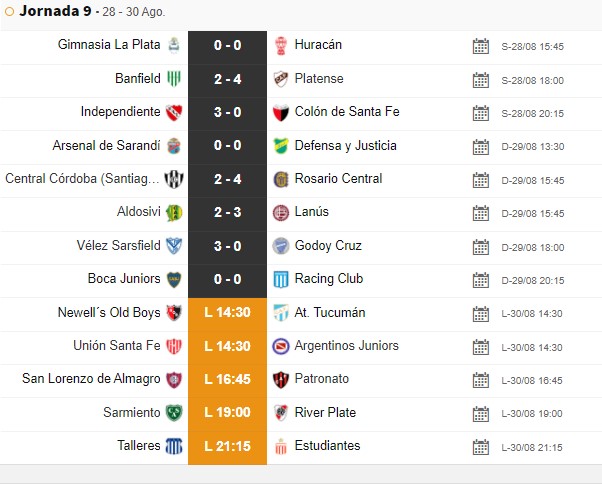Click the Huracán team crest icon
This screenshot has height=484, width=602.
click(281, 46)
